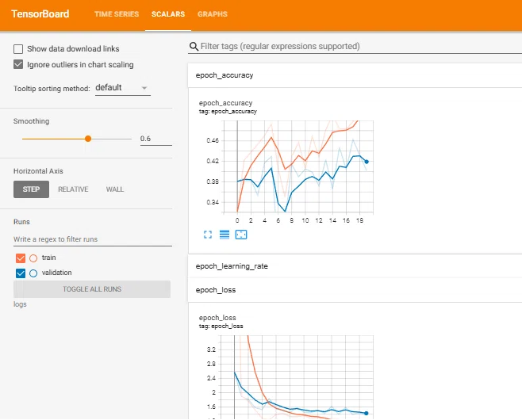The height and width of the screenshot is (420, 522).
Task: Expand the epoch_learning_rate section
Action: [x=355, y=266]
